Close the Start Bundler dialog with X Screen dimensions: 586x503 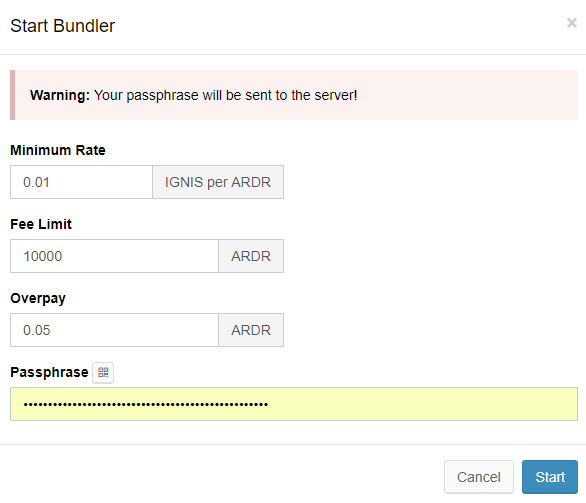571,23
